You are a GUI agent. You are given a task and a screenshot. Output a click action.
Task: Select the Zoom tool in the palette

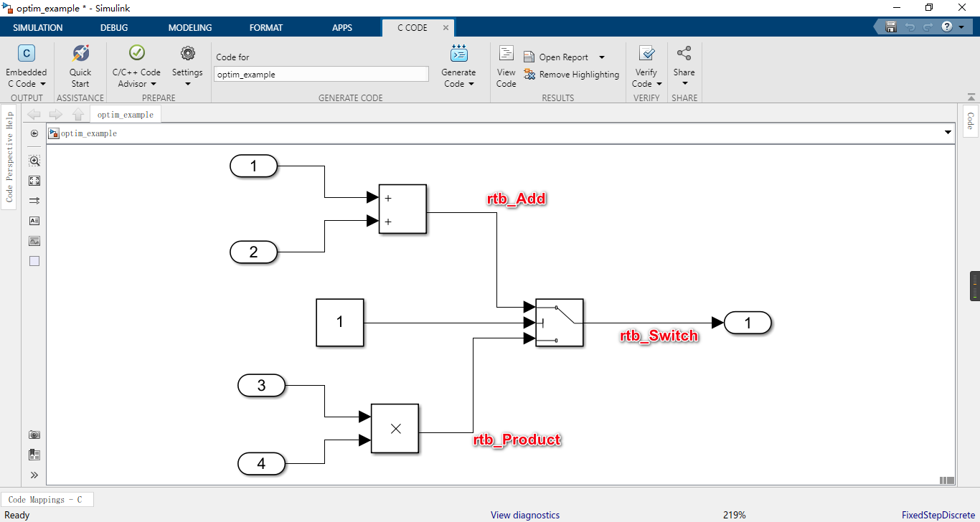coord(34,161)
